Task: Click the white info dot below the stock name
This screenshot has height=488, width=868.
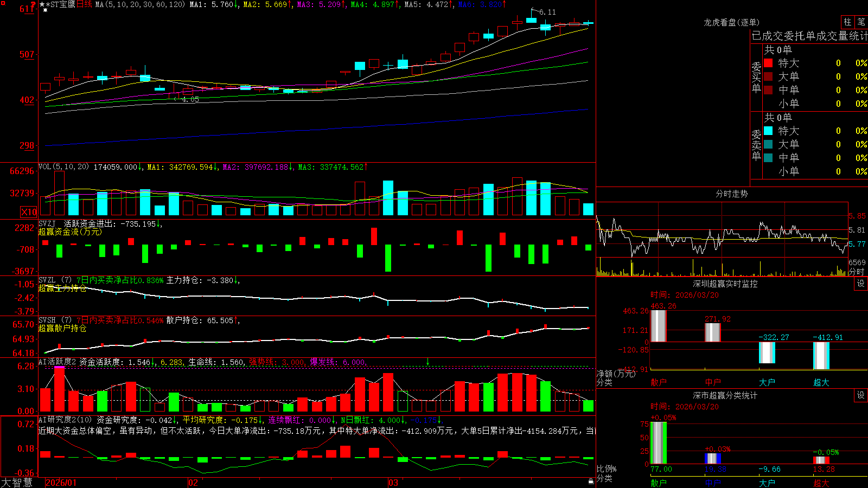Action: [x=45, y=10]
